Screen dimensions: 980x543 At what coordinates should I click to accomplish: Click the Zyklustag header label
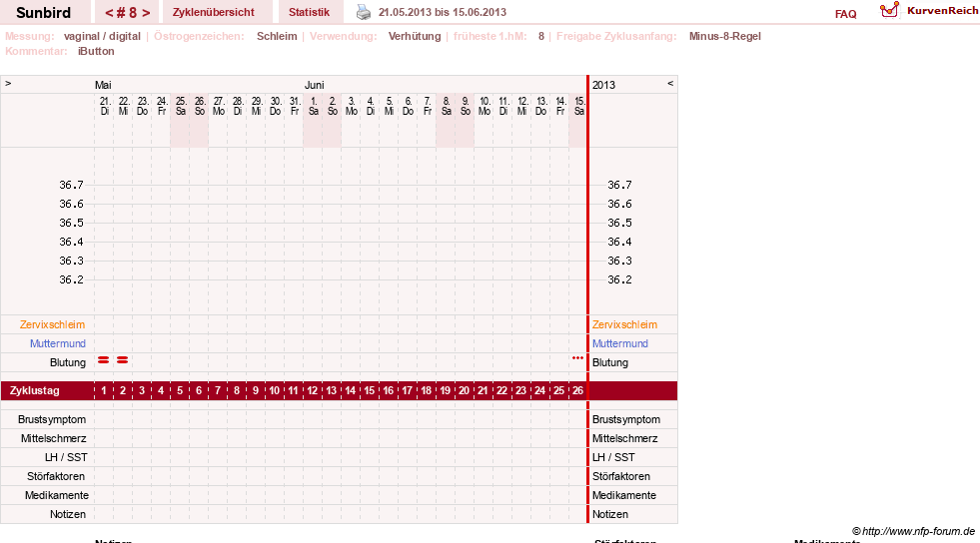pyautogui.click(x=34, y=390)
